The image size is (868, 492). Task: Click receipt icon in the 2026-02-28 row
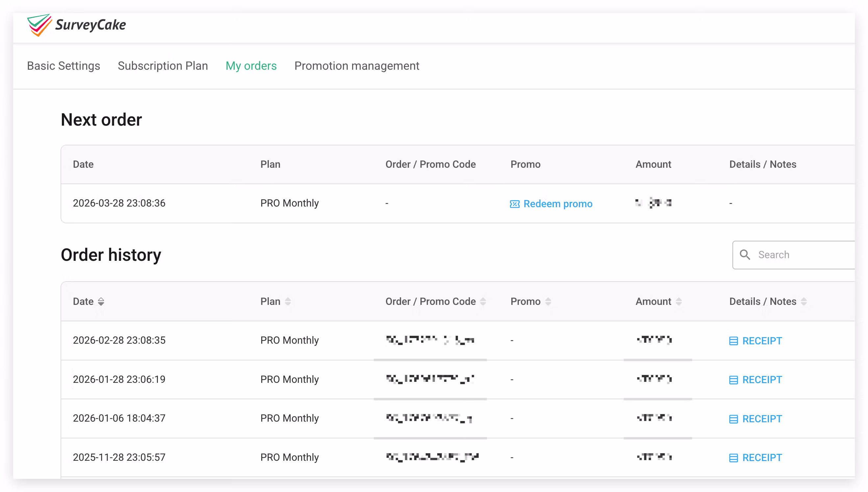[733, 341]
